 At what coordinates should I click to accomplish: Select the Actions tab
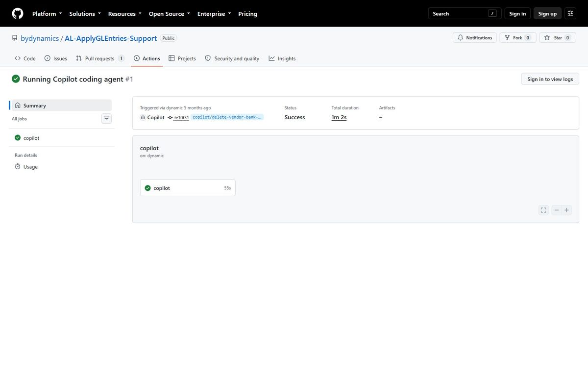147,58
